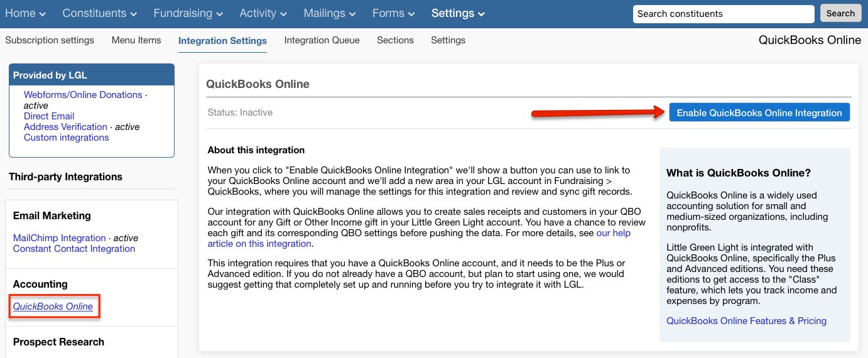Go to Subscription settings tab
This screenshot has width=868, height=358.
(50, 40)
